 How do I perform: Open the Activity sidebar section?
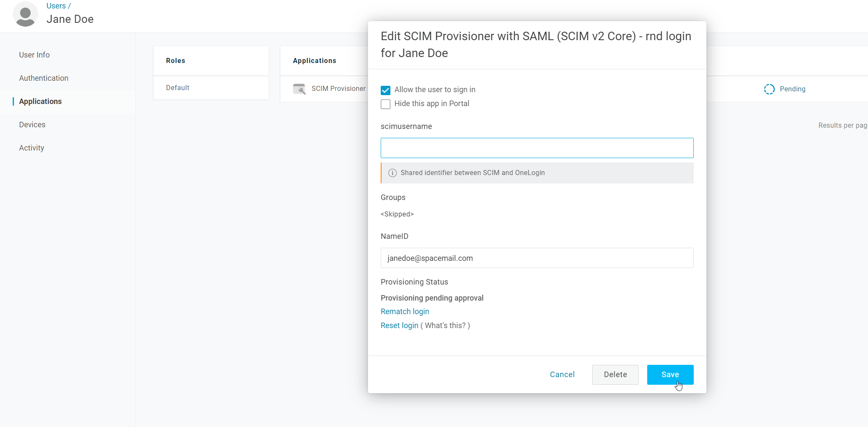31,148
